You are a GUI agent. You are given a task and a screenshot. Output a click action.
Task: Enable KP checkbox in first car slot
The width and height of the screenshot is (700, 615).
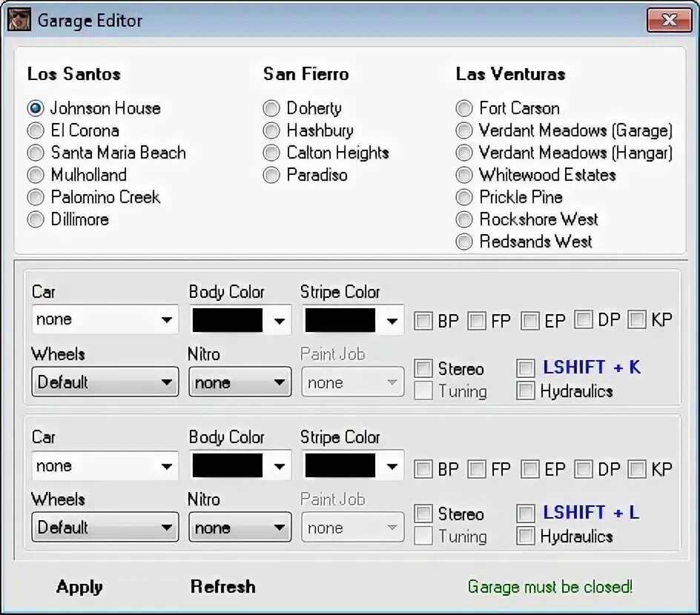pyautogui.click(x=637, y=319)
